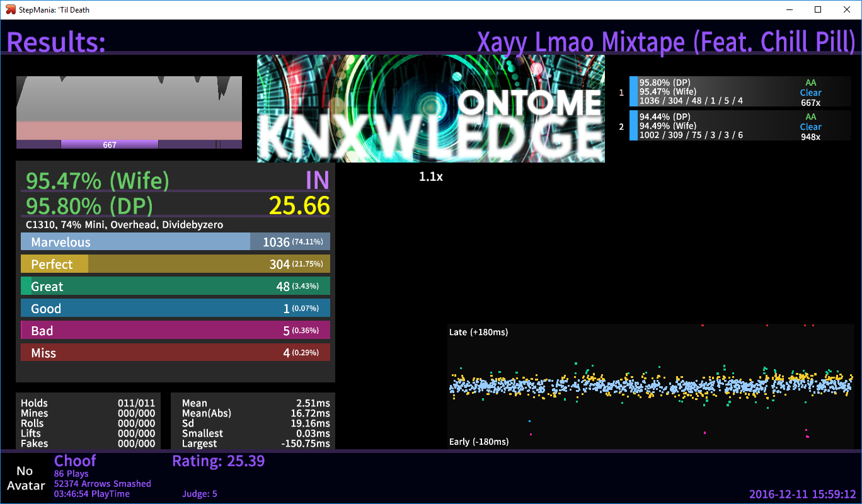Click the Judge: 5 label
The width and height of the screenshot is (862, 504).
199,494
